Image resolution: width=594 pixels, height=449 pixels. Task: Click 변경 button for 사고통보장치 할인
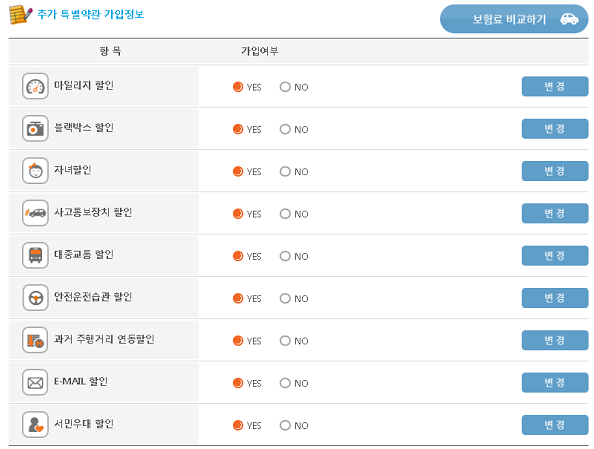555,213
